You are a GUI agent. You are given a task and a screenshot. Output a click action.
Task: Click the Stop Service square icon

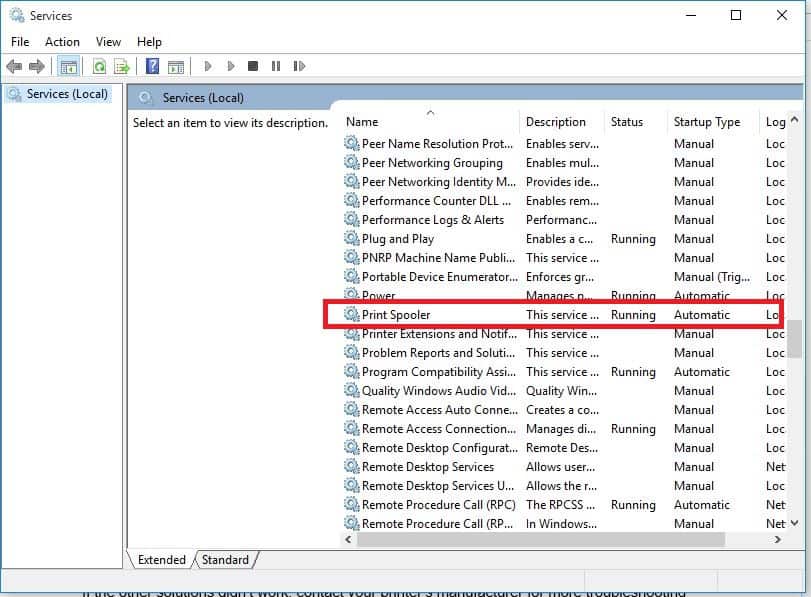(x=253, y=67)
